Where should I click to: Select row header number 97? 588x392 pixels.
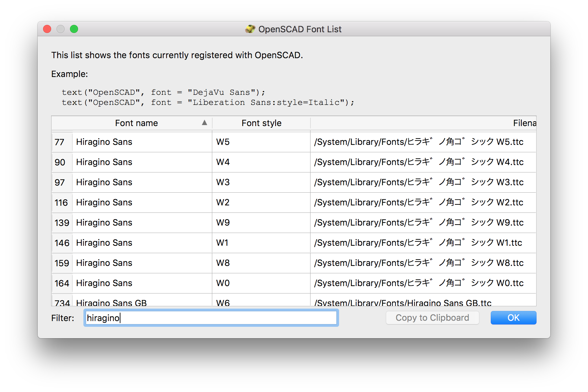(62, 183)
